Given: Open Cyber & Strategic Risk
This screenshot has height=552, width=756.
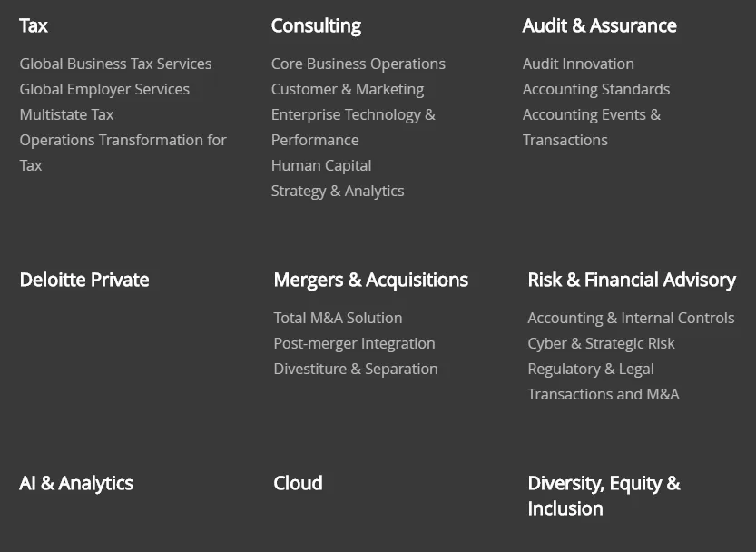Looking at the screenshot, I should (601, 343).
